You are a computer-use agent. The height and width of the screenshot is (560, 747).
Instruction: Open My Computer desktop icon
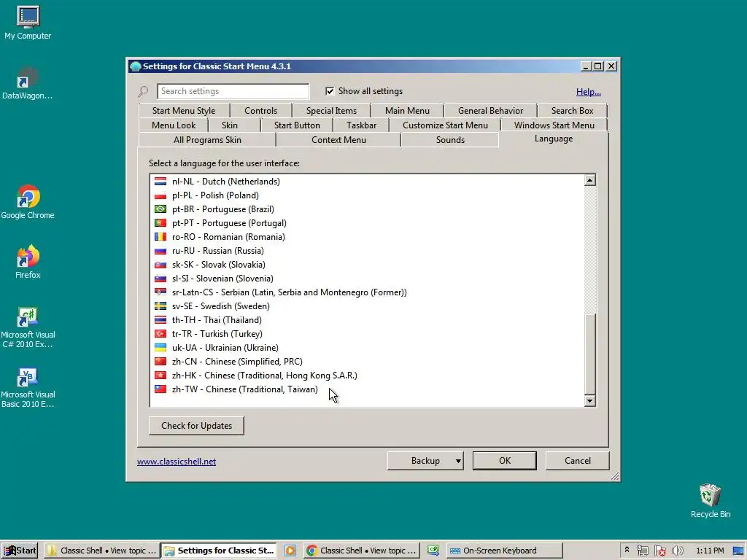[28, 17]
